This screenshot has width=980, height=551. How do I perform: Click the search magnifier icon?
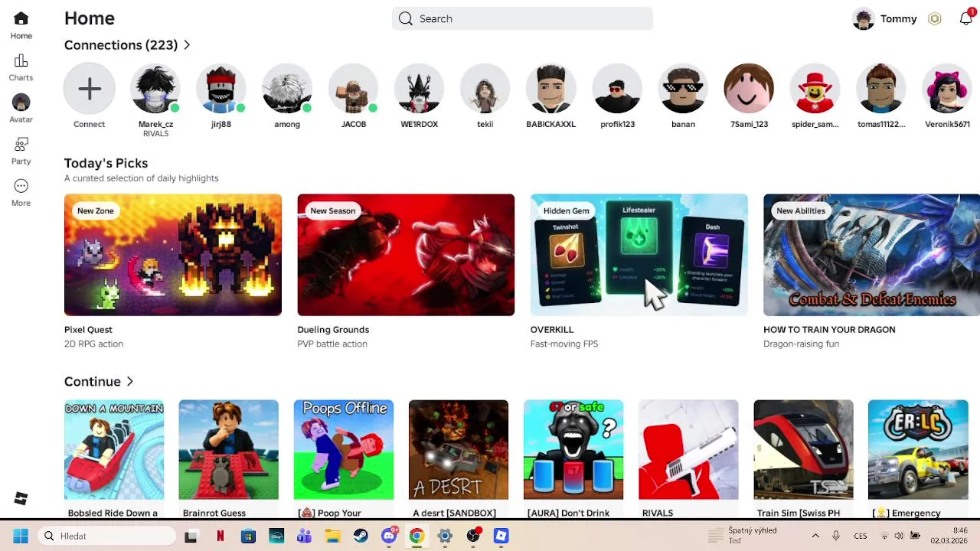tap(406, 19)
